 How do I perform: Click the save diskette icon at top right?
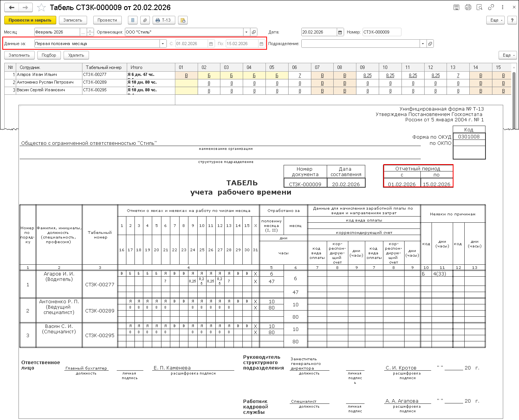[x=456, y=7]
